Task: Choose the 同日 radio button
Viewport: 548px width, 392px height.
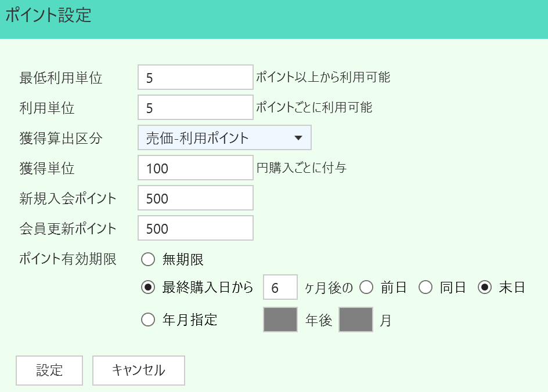Action: tap(426, 287)
